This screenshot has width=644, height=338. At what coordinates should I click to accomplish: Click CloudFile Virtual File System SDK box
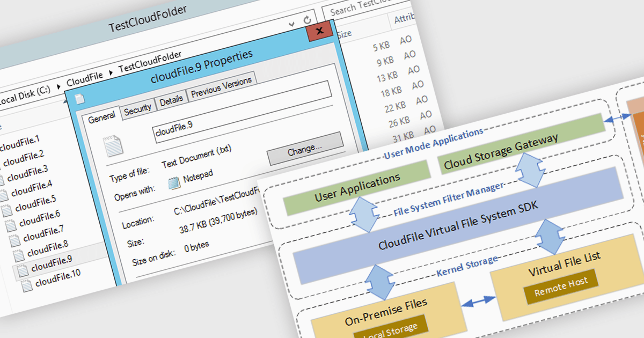(458, 224)
